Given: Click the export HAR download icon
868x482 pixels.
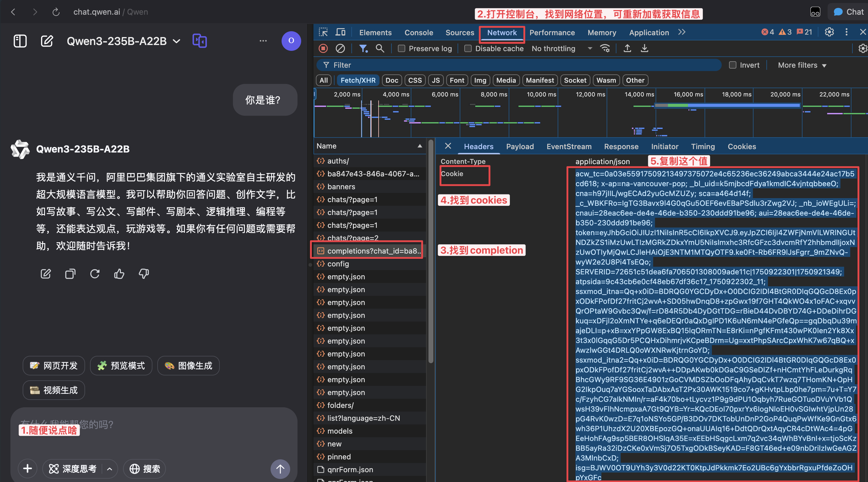Looking at the screenshot, I should coord(644,49).
